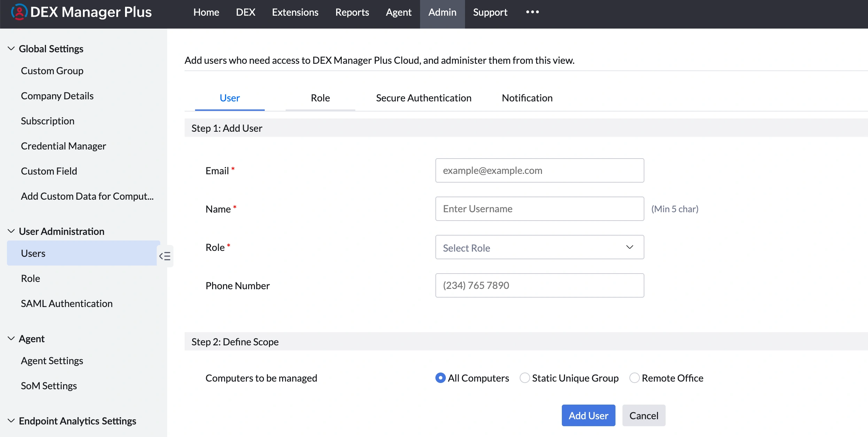Open Company Details in sidebar

click(57, 96)
